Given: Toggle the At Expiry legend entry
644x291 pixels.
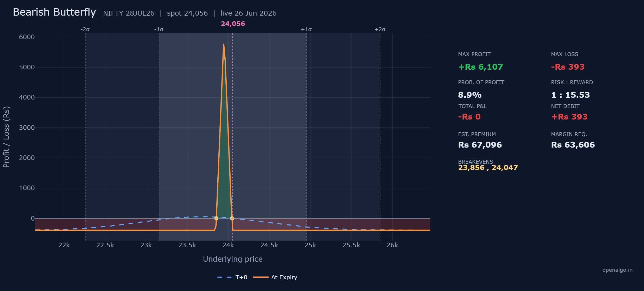Looking at the screenshot, I should point(275,277).
